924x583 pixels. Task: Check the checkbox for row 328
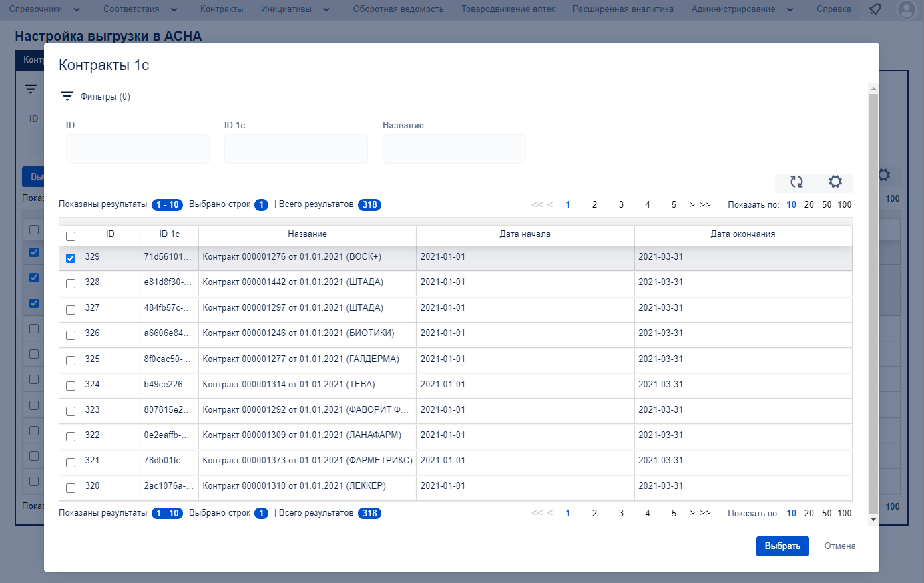(x=71, y=283)
